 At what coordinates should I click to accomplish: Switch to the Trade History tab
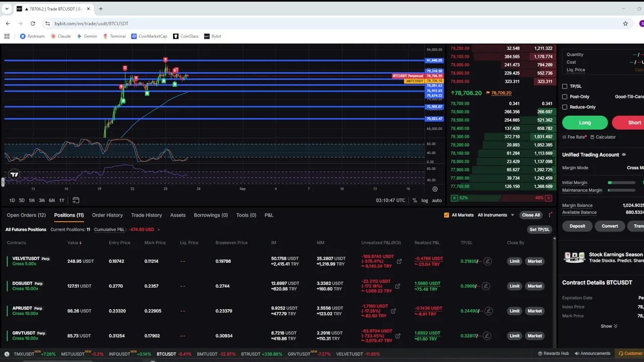(146, 215)
